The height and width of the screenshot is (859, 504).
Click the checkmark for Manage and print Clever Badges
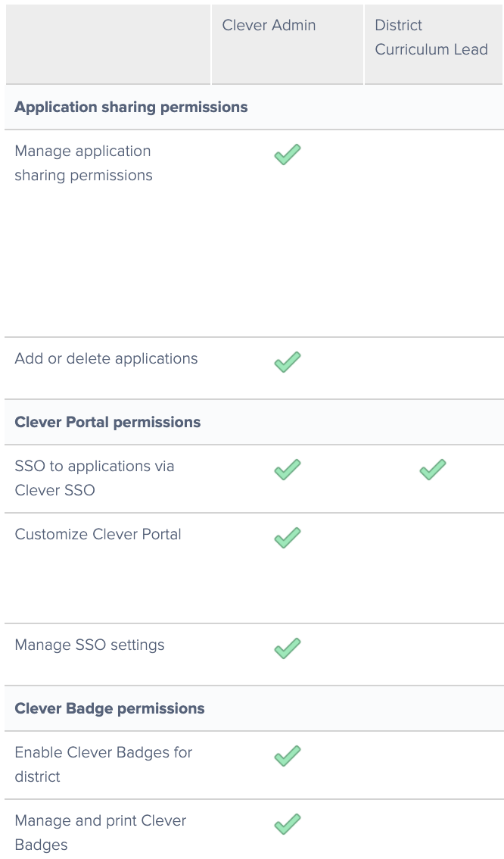(287, 824)
